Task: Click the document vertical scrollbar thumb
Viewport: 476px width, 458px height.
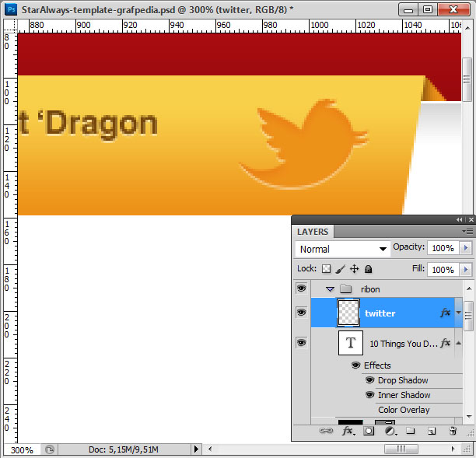Action: tap(467, 79)
